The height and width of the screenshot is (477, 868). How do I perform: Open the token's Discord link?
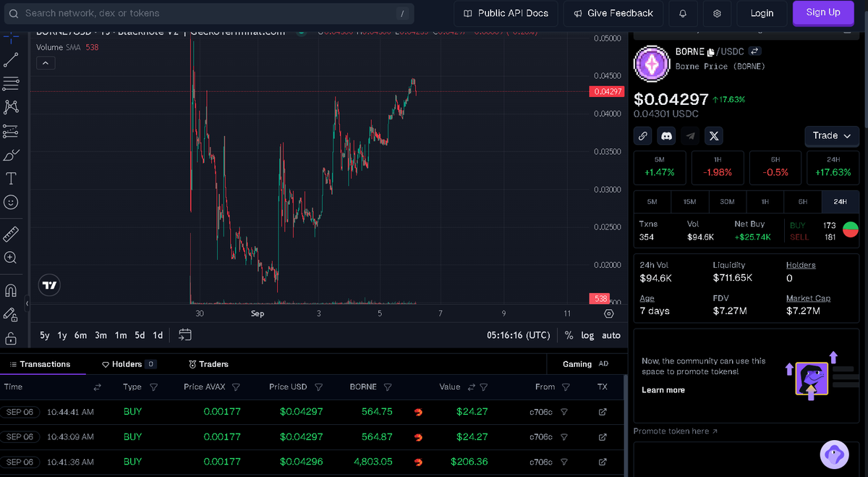point(666,135)
